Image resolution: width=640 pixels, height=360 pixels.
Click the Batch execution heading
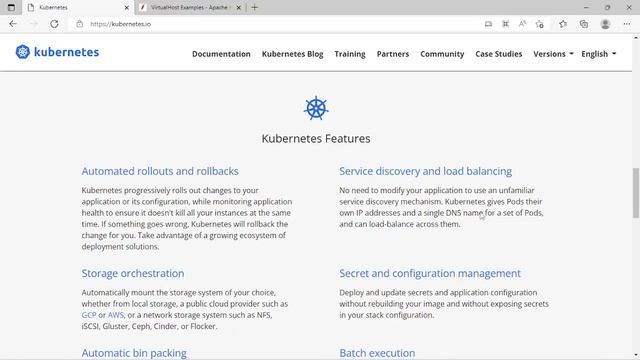click(377, 353)
